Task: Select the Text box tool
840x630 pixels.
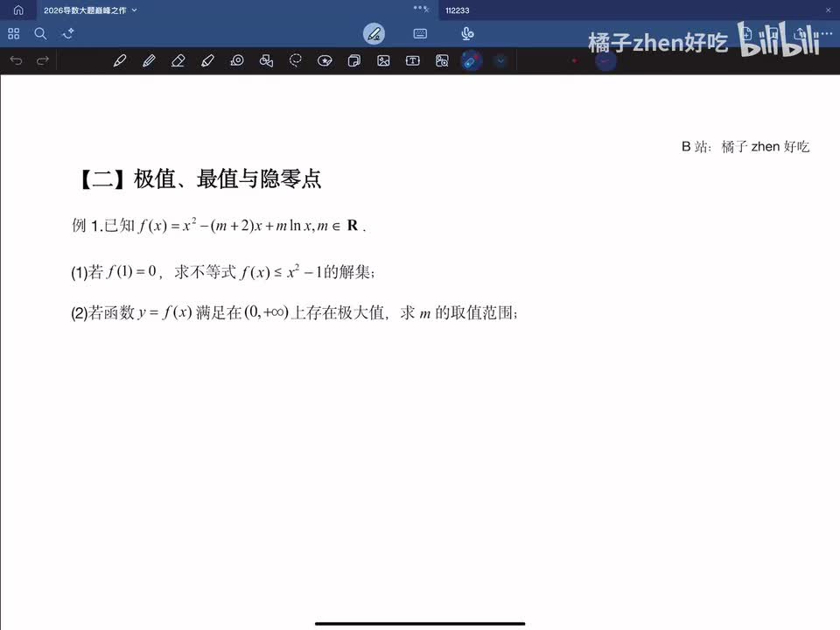Action: click(412, 60)
